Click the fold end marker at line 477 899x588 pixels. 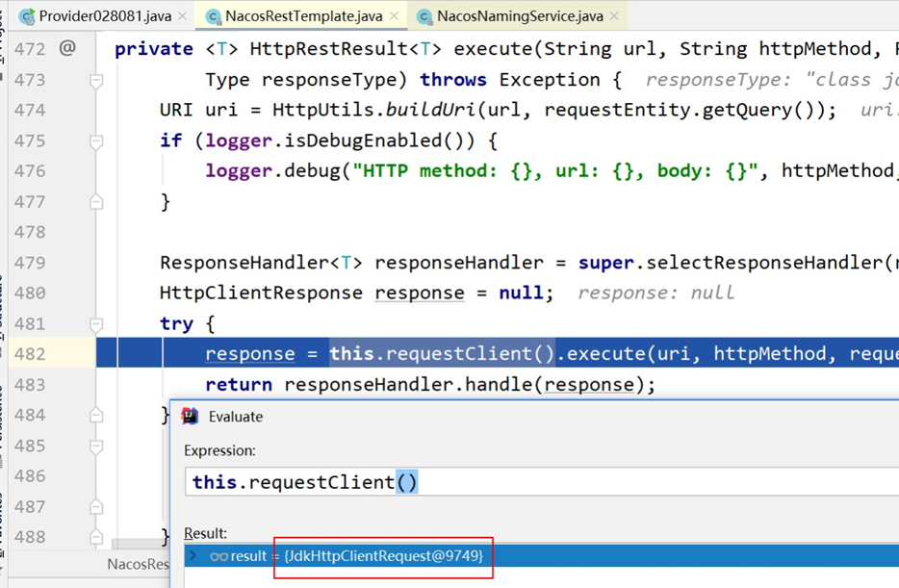pyautogui.click(x=96, y=202)
